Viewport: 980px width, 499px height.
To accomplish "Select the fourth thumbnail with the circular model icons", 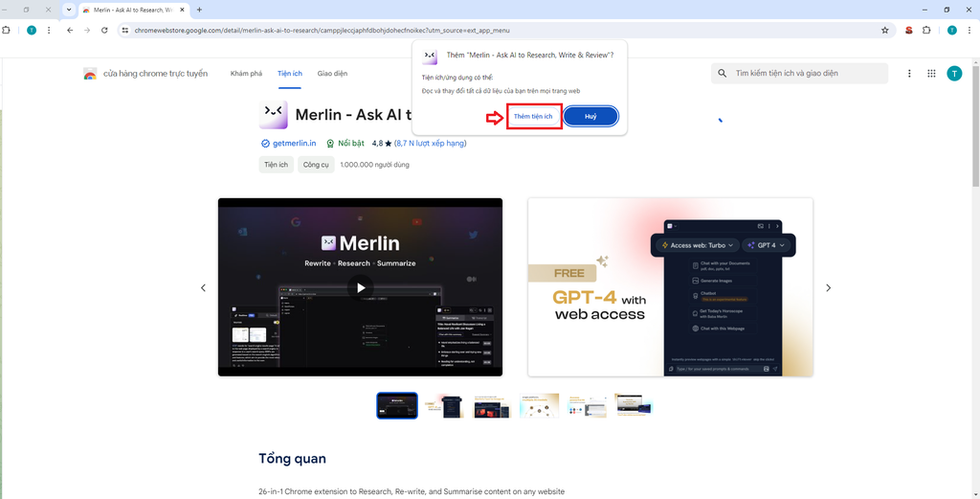I will pyautogui.click(x=540, y=405).
